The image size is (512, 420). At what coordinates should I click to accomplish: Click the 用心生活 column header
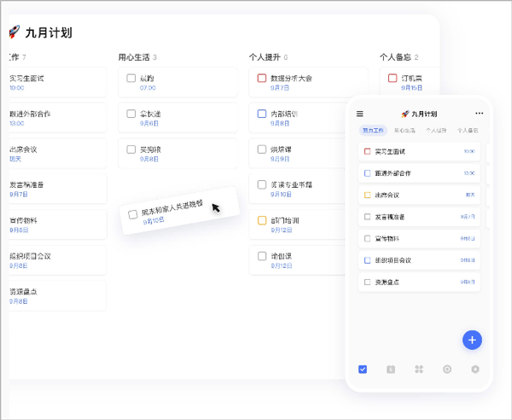click(134, 57)
